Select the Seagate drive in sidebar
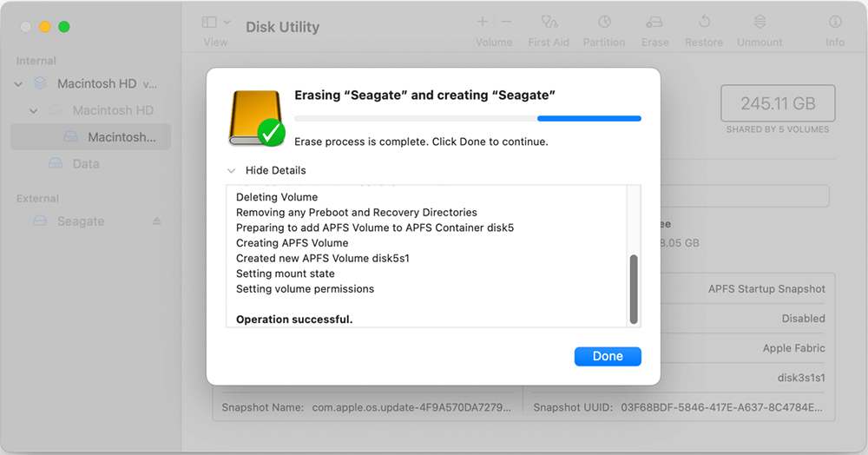The height and width of the screenshot is (455, 868). (80, 221)
